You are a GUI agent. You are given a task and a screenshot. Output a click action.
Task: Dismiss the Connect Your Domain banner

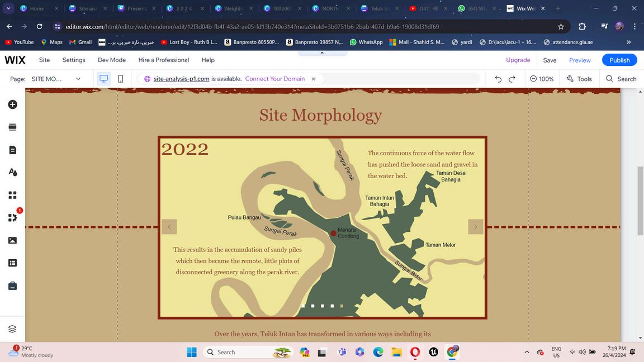click(x=314, y=79)
